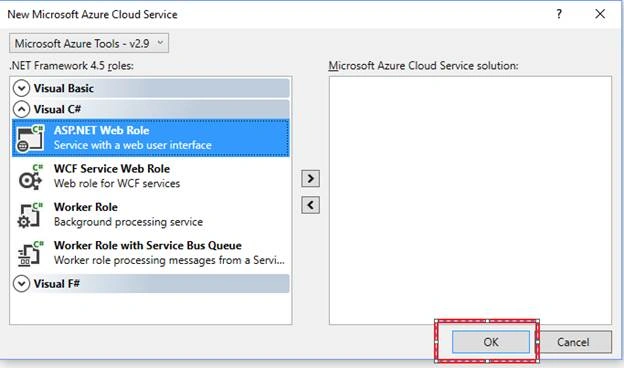Click the ASP.NET Web Role icon
Image resolution: width=624 pixels, height=368 pixels.
[x=30, y=138]
